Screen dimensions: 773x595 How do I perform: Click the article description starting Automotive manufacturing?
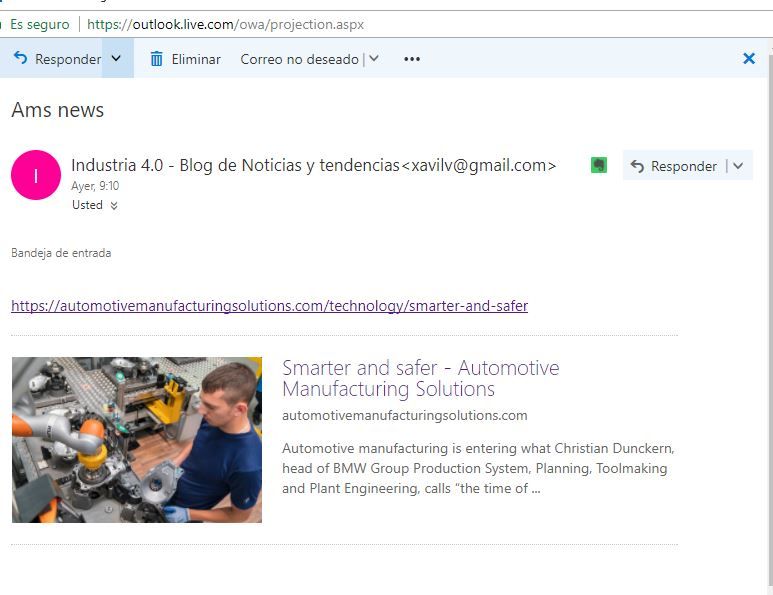click(x=478, y=468)
